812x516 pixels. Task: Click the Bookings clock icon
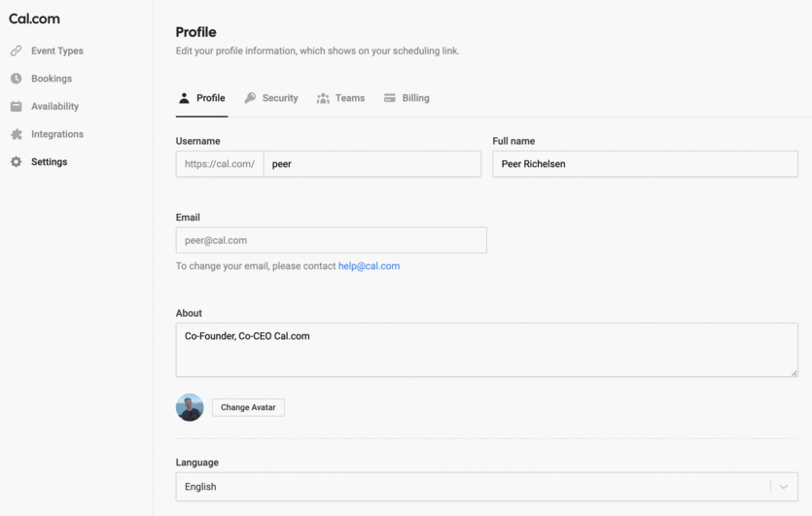tap(17, 78)
